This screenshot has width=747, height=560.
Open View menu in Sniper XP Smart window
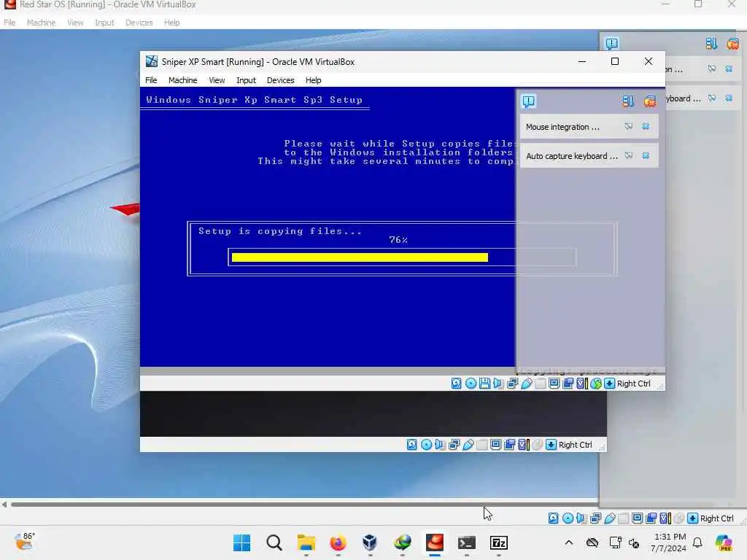[217, 80]
